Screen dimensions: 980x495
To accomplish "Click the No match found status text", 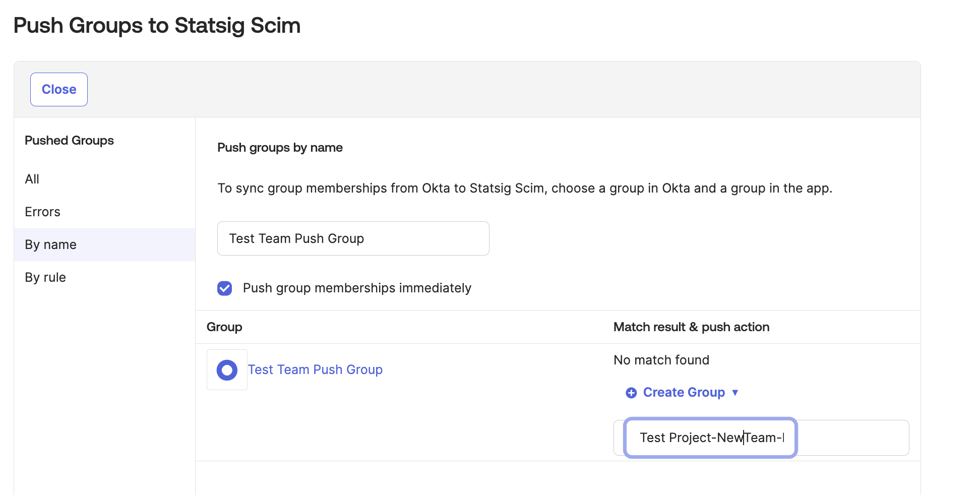I will (661, 360).
